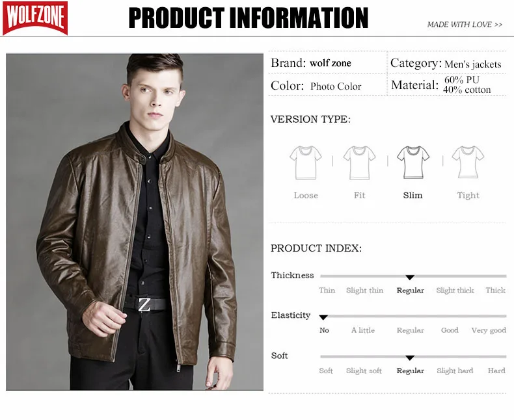Viewport: 514px width, 420px height.
Task: Click the Elasticity slider triangle marker
Action: tap(323, 317)
